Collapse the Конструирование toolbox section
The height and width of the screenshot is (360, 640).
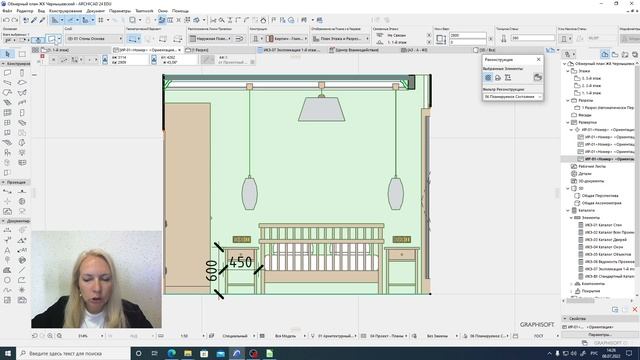point(15,64)
